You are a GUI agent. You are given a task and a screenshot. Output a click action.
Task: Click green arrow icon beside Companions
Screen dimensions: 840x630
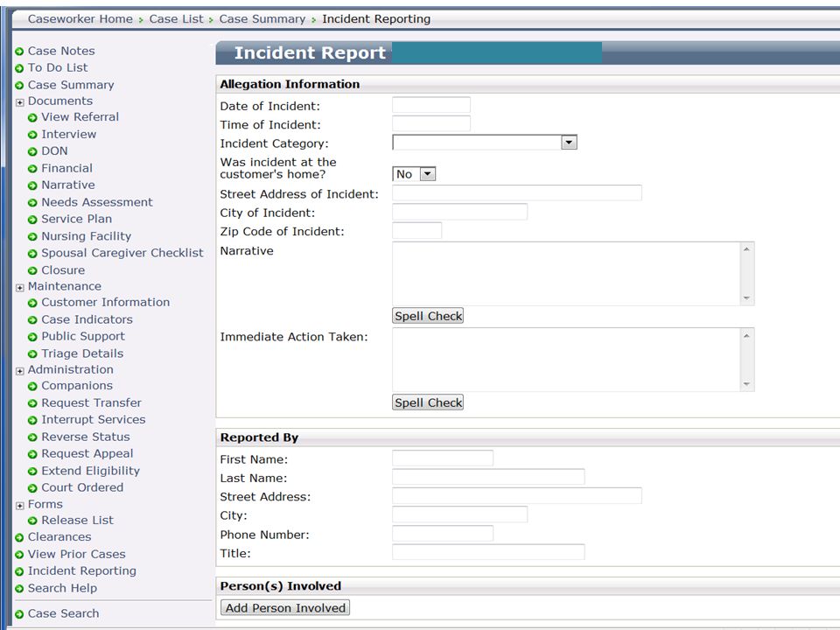[32, 386]
